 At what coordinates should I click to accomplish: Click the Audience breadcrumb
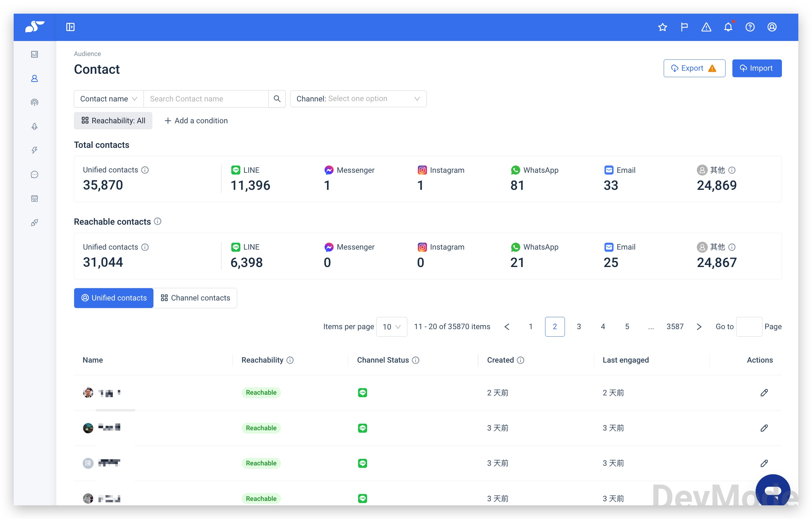click(x=87, y=54)
